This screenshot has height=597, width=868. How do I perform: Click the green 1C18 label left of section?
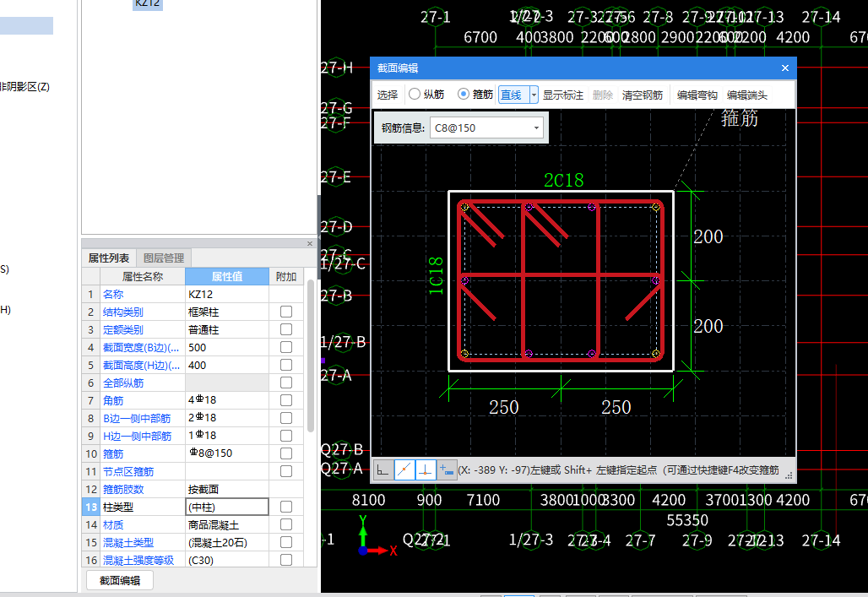[x=436, y=275]
